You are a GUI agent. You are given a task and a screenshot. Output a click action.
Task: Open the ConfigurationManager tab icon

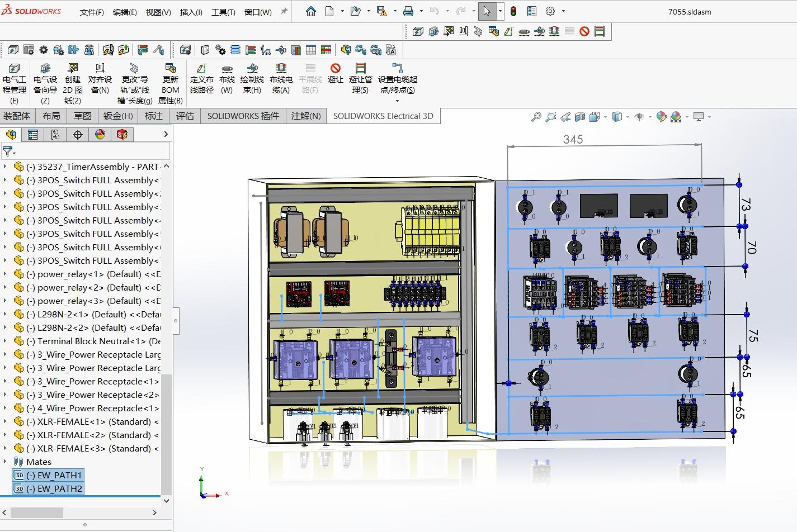(x=55, y=135)
